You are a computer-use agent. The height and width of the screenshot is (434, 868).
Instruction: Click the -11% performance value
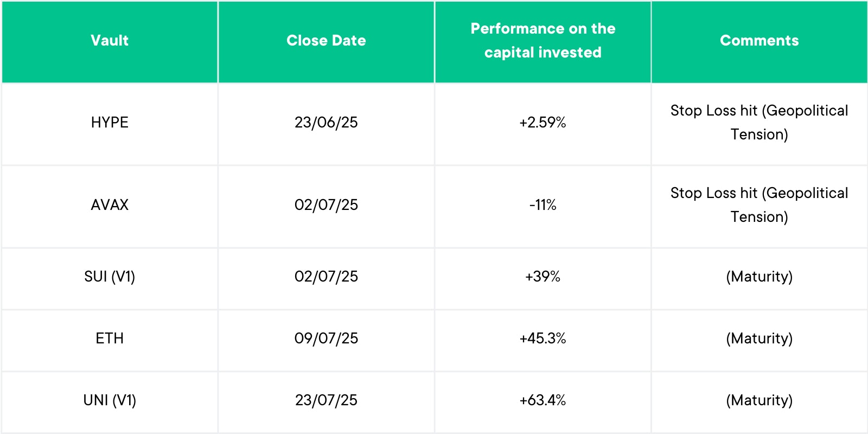(x=542, y=205)
